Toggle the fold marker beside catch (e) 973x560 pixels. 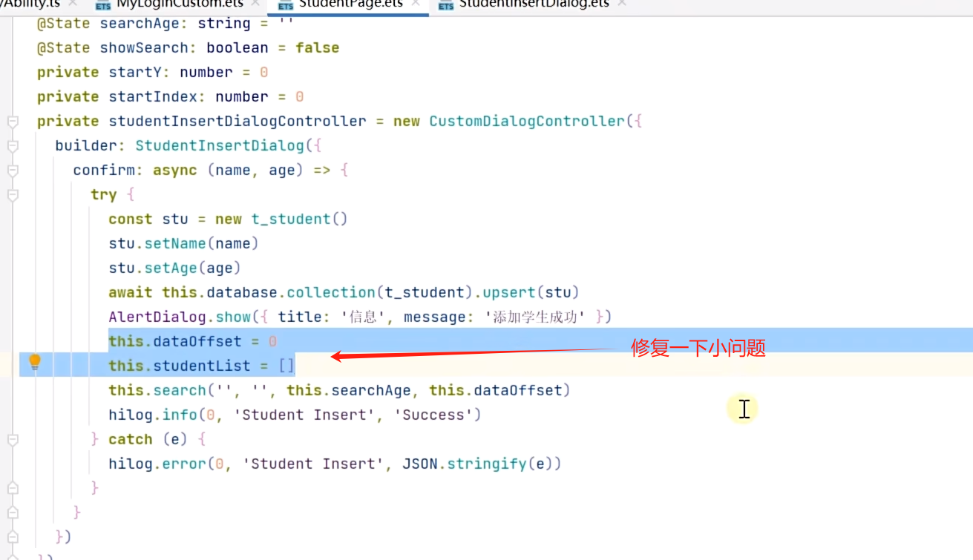(12, 440)
